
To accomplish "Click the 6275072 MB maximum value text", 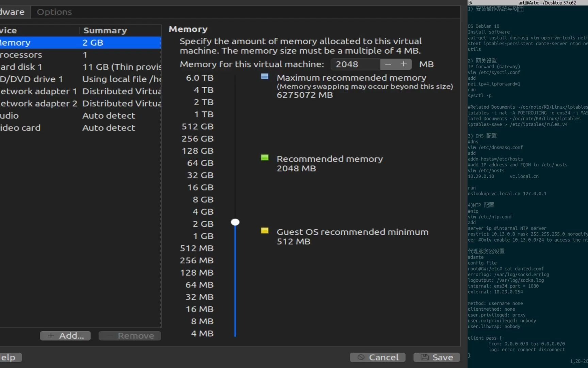I will click(x=305, y=95).
